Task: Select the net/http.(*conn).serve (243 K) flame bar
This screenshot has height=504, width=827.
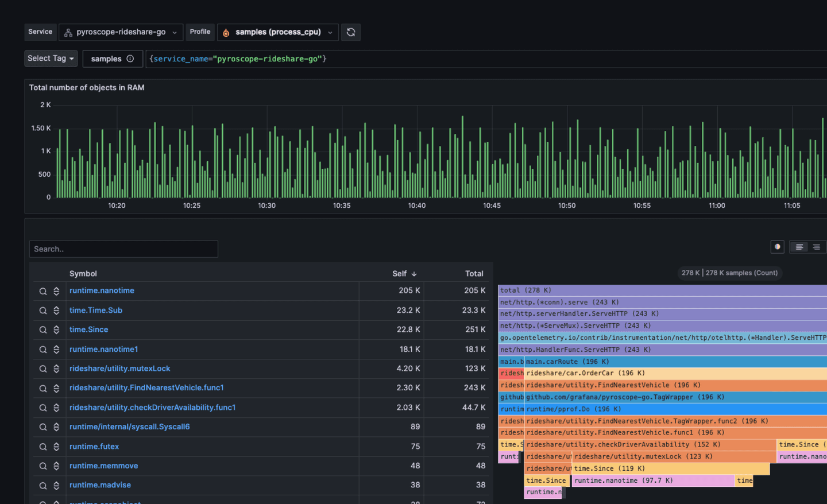Action: [x=662, y=303]
